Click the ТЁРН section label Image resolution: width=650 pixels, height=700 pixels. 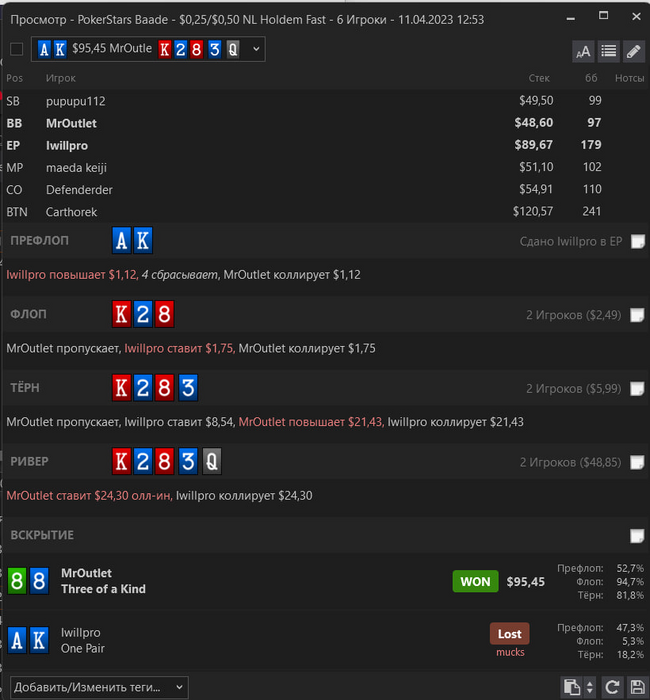click(x=25, y=388)
